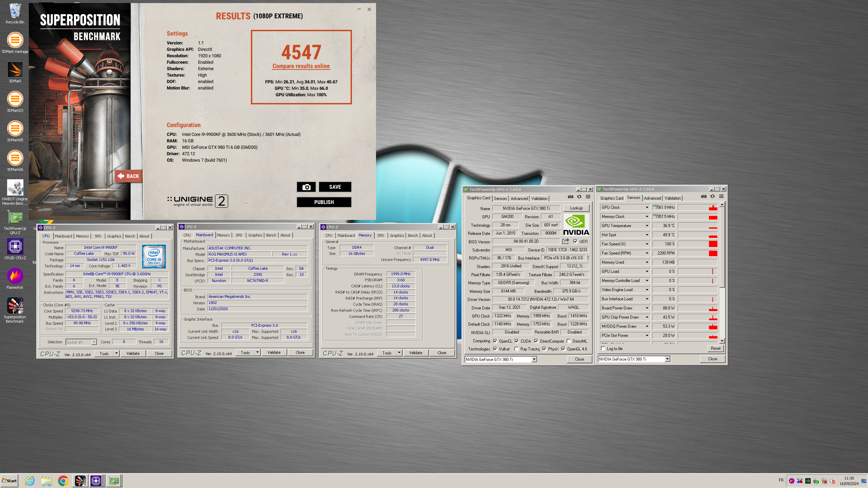Open the GPU selector dropdown in GPU-Z Sensors window
The height and width of the screenshot is (488, 868).
point(667,359)
